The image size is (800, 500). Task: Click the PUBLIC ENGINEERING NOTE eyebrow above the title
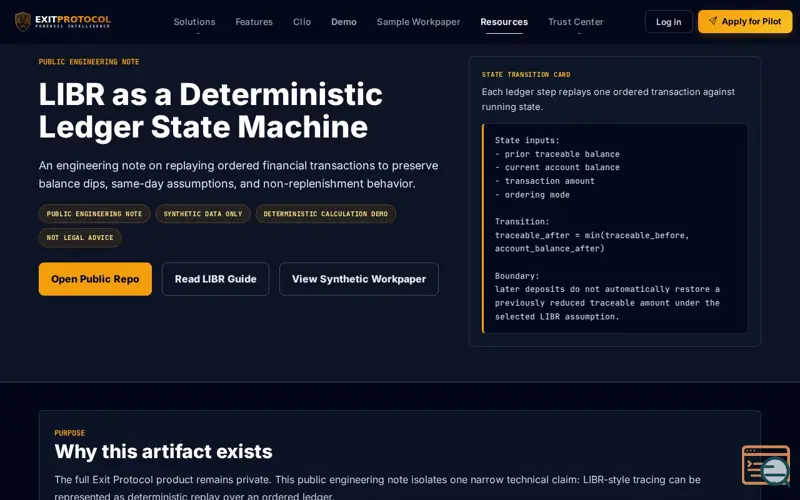coord(89,62)
